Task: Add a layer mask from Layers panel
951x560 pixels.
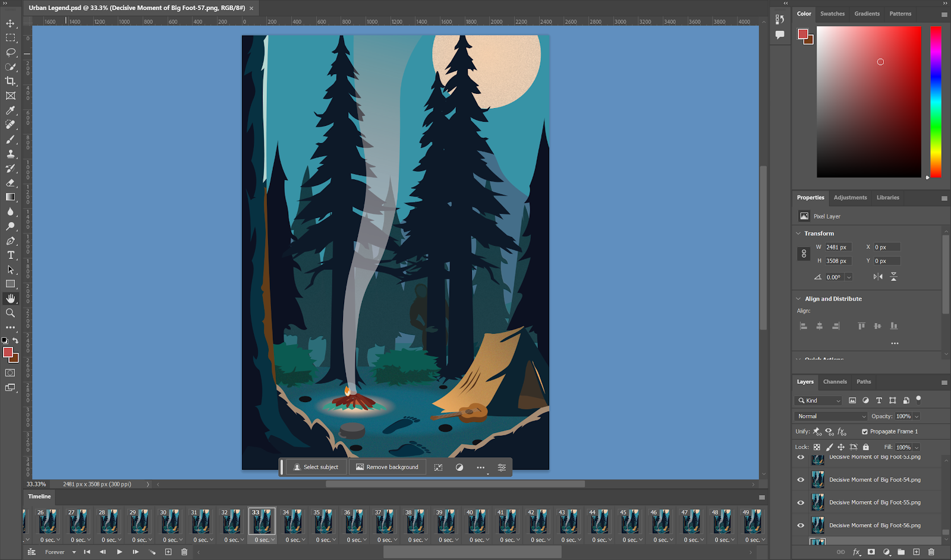Action: 871,552
